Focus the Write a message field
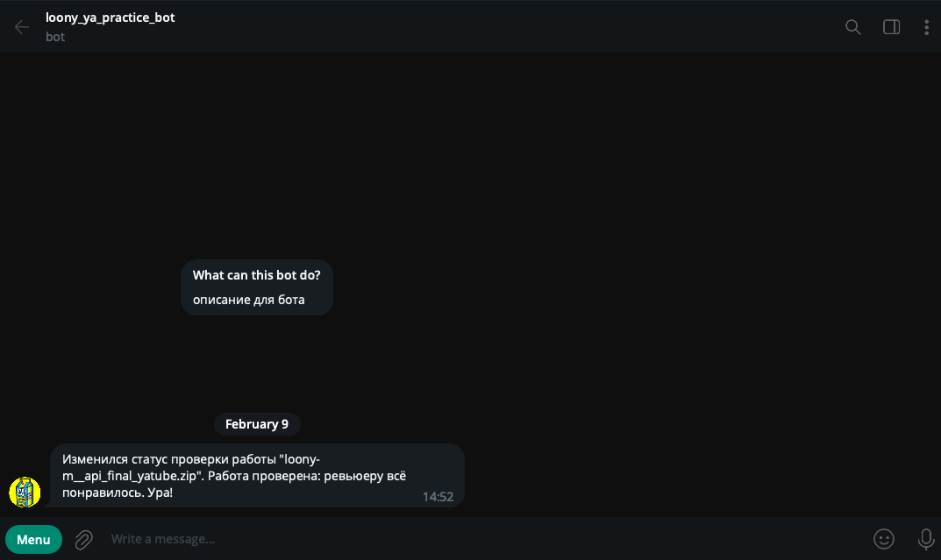The height and width of the screenshot is (560, 941). (x=438, y=539)
